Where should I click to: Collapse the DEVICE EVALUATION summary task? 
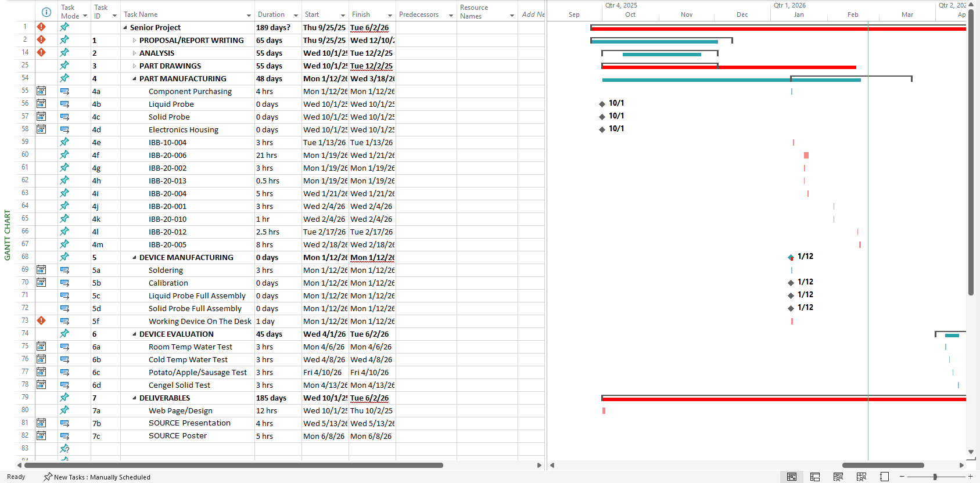(x=134, y=334)
